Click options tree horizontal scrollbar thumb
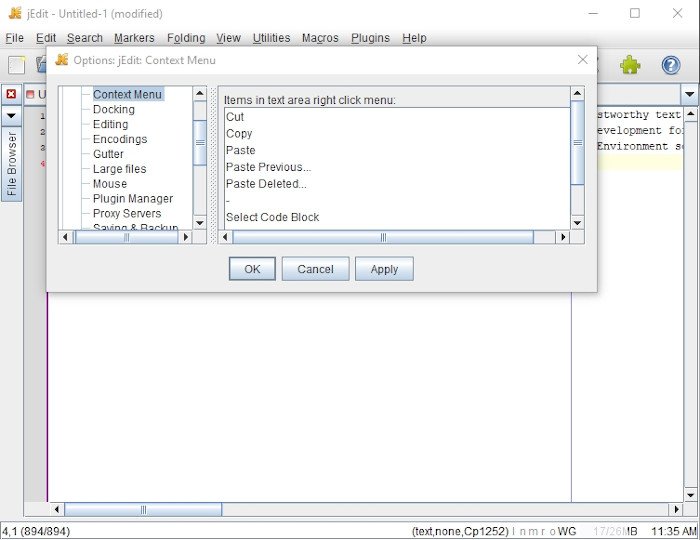The image size is (700, 540). point(127,237)
